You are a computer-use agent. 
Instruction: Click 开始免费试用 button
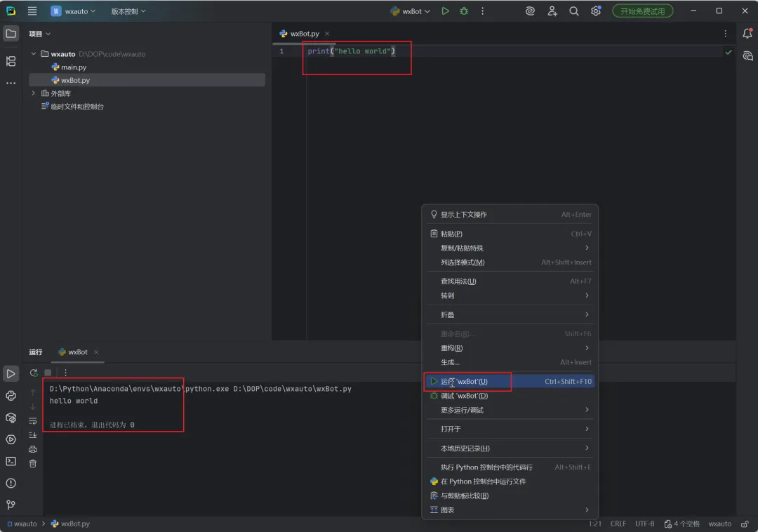point(642,11)
